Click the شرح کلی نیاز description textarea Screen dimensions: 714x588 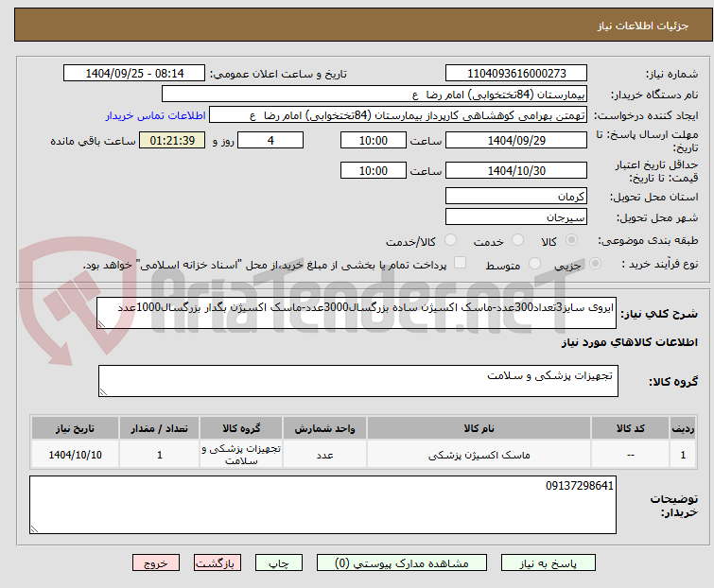(357, 313)
